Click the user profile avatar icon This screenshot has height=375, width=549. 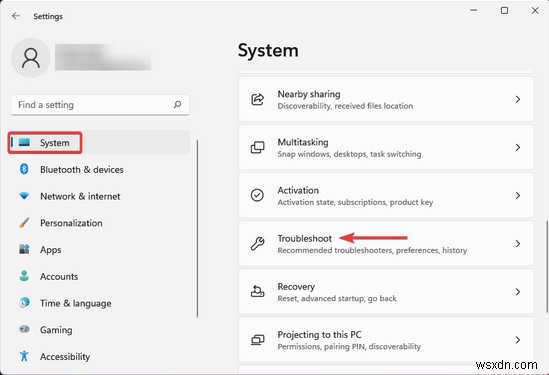click(31, 58)
